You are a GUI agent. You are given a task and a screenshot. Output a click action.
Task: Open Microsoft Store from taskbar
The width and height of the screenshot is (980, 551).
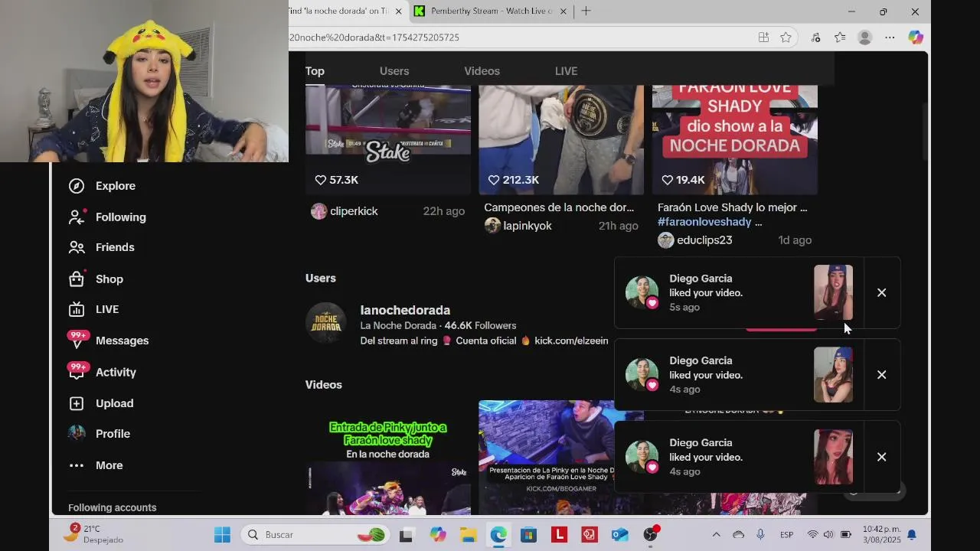point(528,535)
